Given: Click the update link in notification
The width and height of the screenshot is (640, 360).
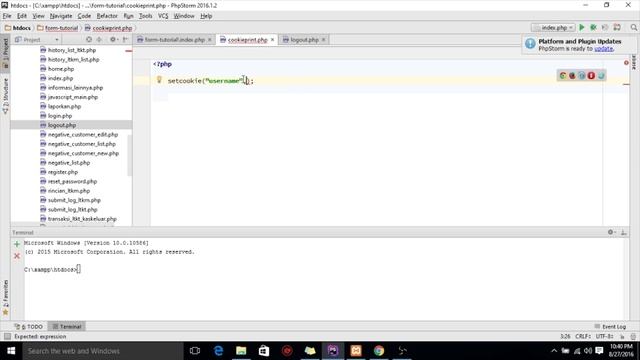Looking at the screenshot, I should click(603, 49).
